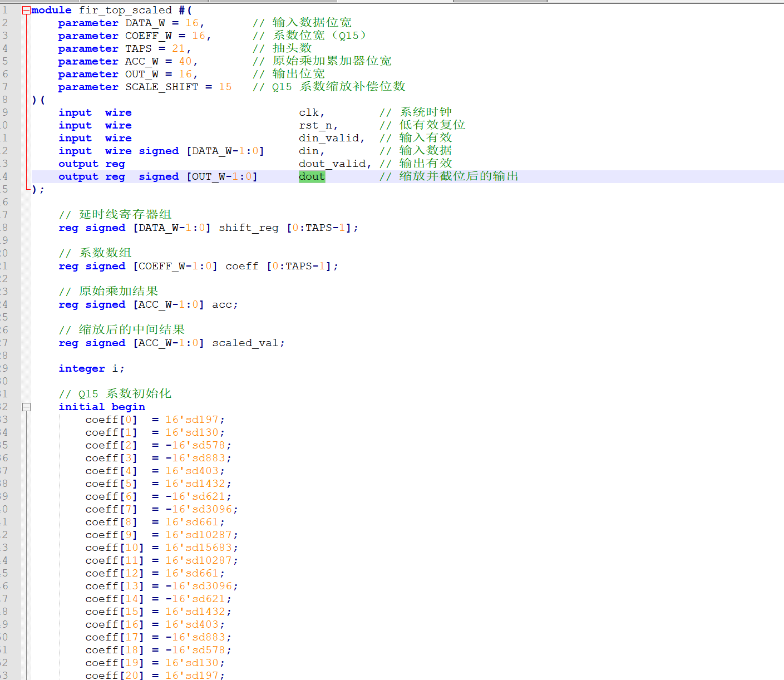The height and width of the screenshot is (680, 784).
Task: Place cursor on TAPS parameter value 21
Action: point(178,48)
